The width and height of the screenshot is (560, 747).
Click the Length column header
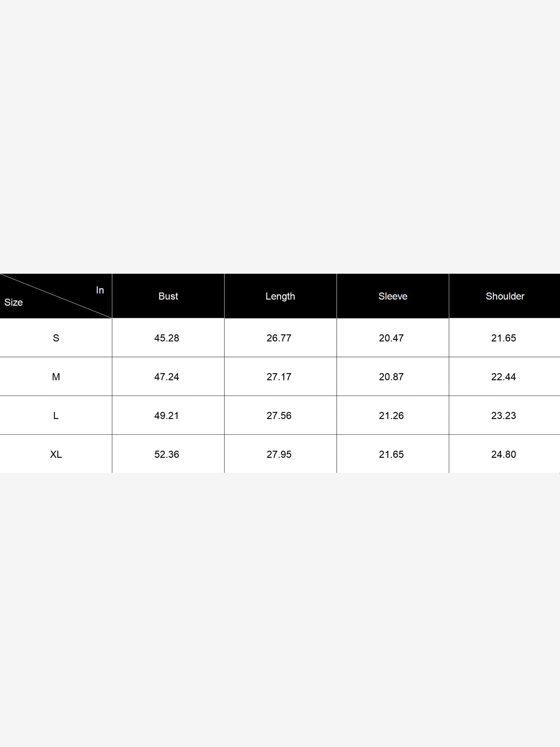pos(280,296)
